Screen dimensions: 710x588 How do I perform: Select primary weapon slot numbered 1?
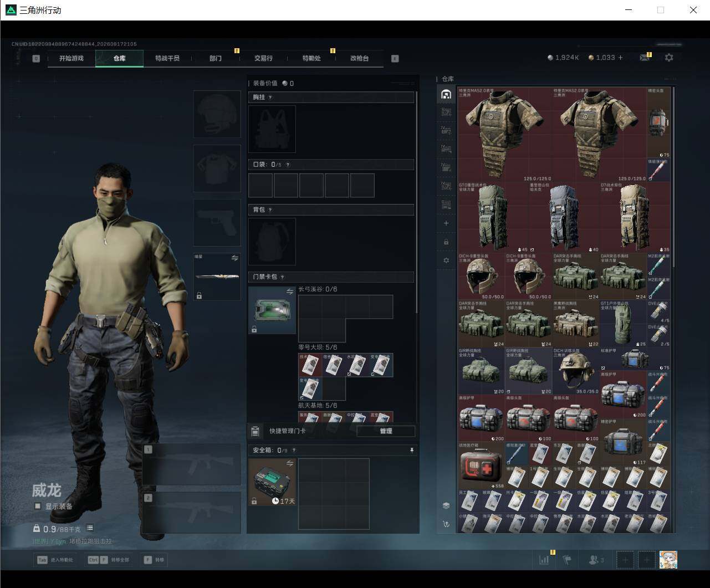(191, 464)
